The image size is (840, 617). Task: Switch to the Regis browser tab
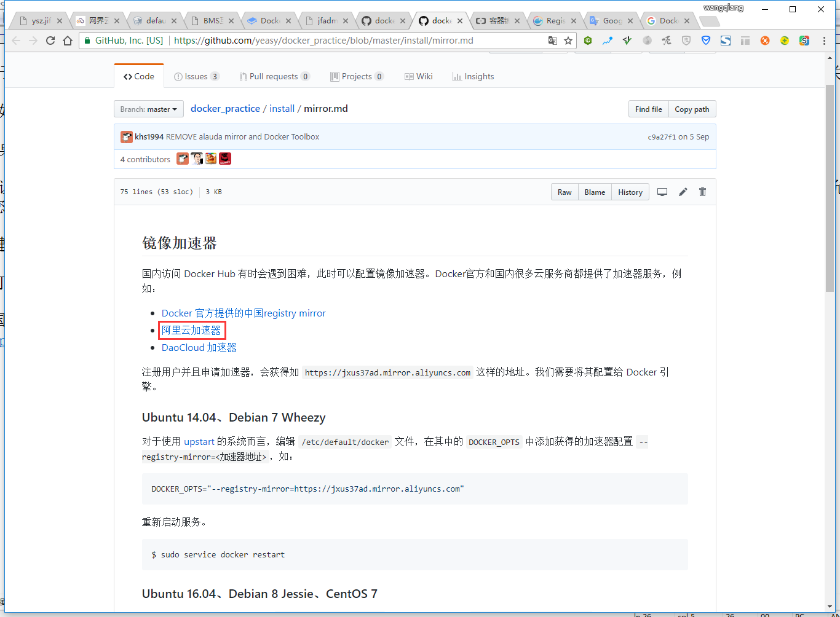(x=553, y=21)
